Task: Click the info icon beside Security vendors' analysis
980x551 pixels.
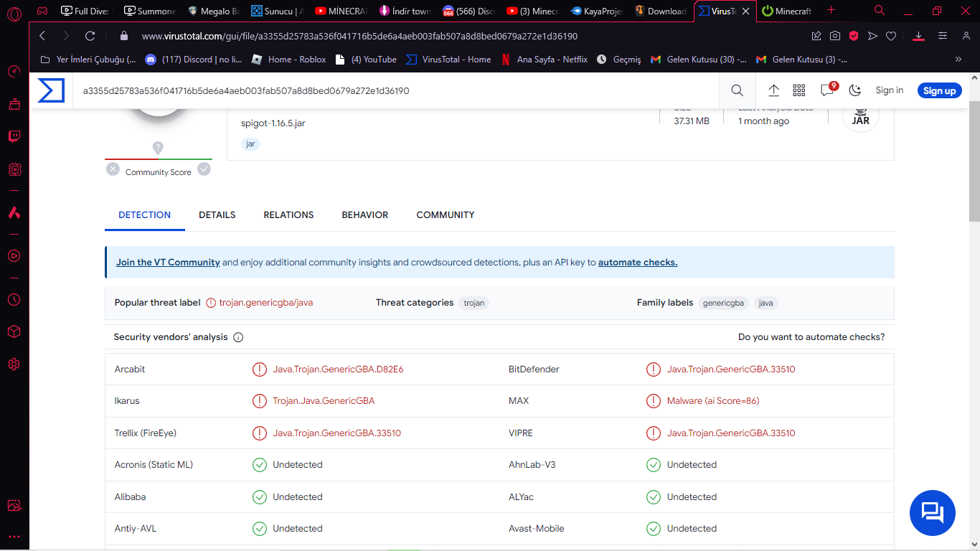Action: (238, 337)
